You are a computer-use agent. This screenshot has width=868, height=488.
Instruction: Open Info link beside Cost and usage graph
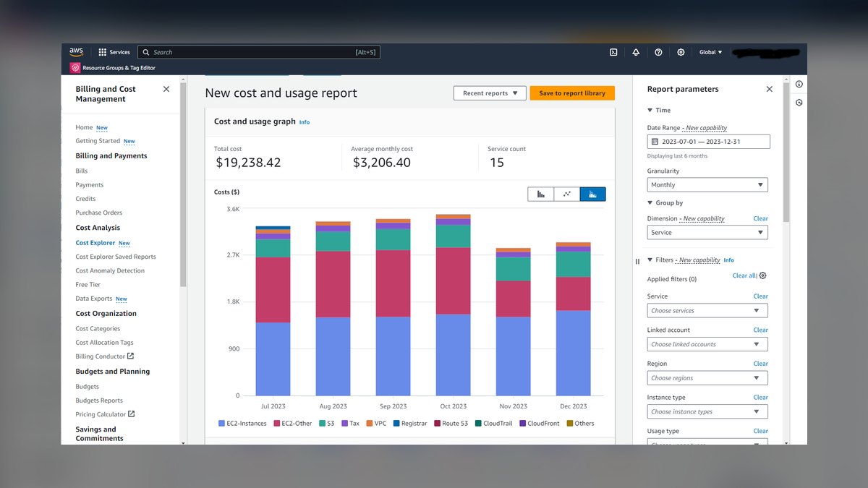pyautogui.click(x=305, y=122)
